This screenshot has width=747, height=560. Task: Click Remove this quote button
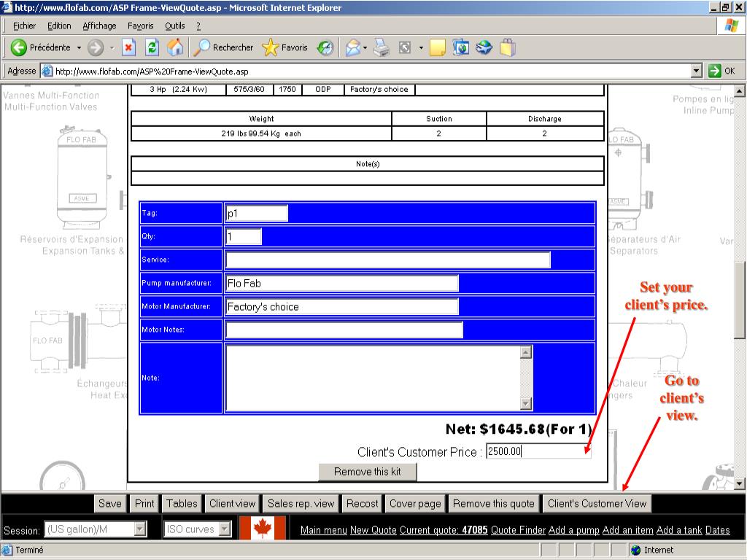tap(494, 503)
